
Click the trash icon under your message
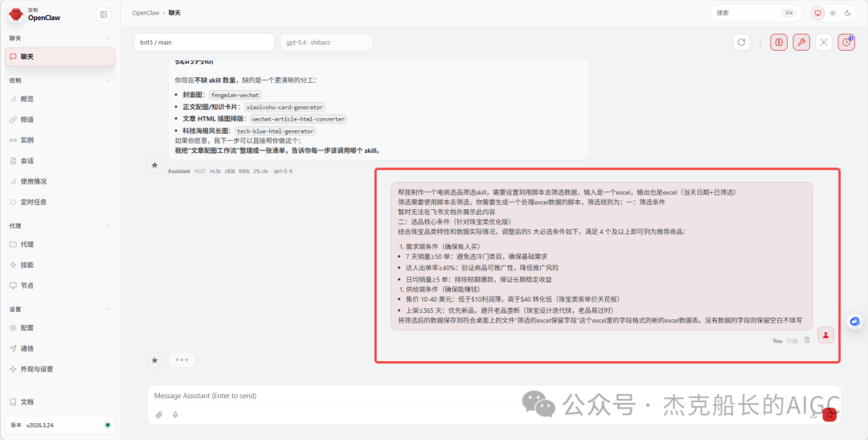[x=807, y=340]
